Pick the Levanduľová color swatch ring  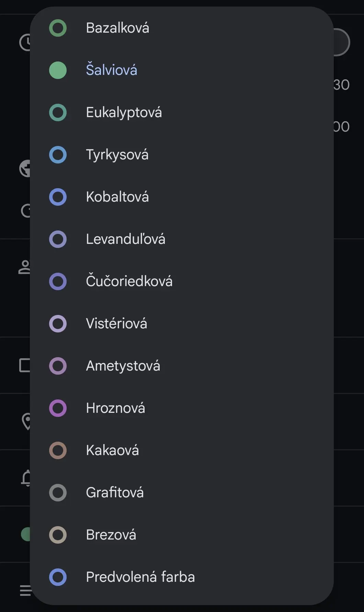click(x=58, y=239)
